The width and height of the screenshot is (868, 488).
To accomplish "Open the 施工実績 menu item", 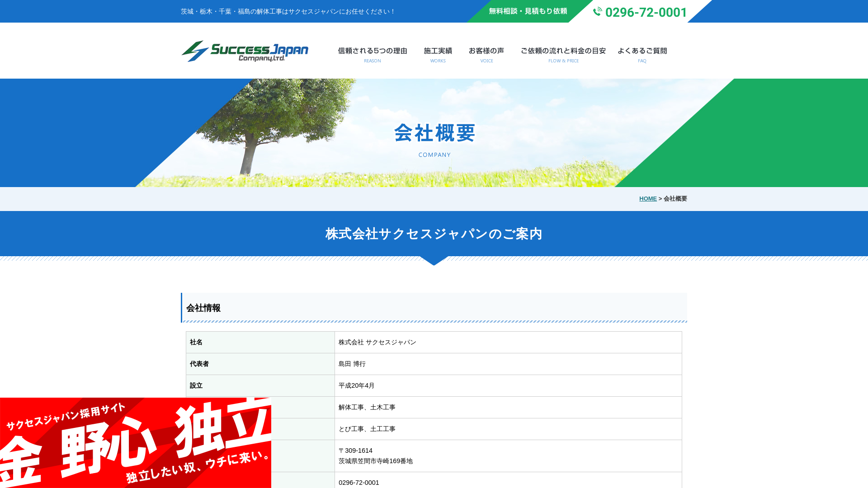I will pyautogui.click(x=437, y=51).
